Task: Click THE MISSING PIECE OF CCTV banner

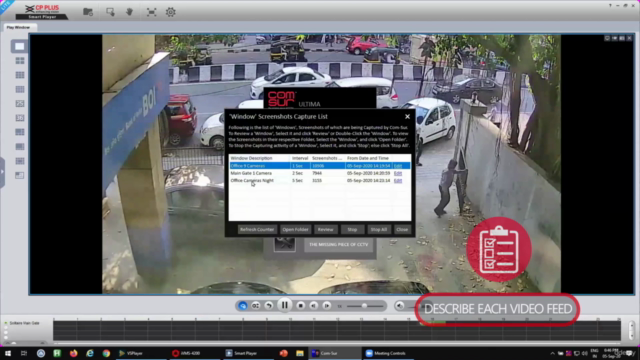Action: (338, 244)
